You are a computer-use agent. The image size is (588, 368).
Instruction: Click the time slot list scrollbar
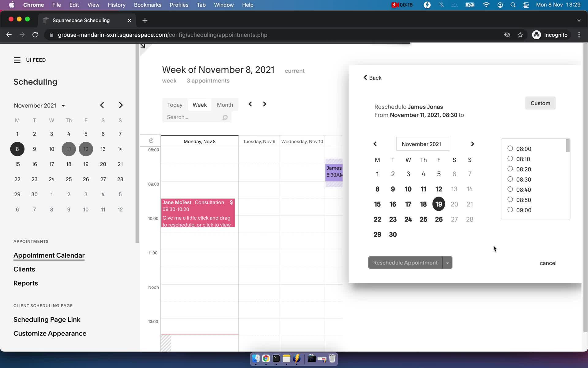pyautogui.click(x=568, y=145)
